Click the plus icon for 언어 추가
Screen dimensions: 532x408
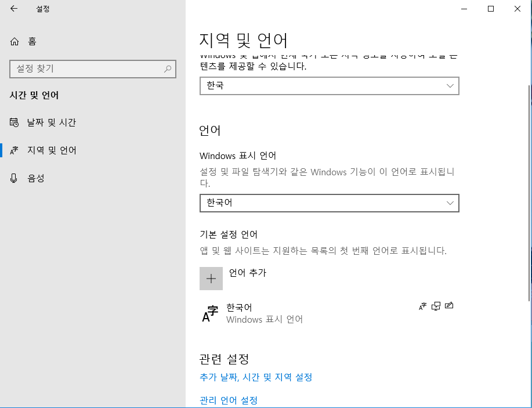[211, 279]
